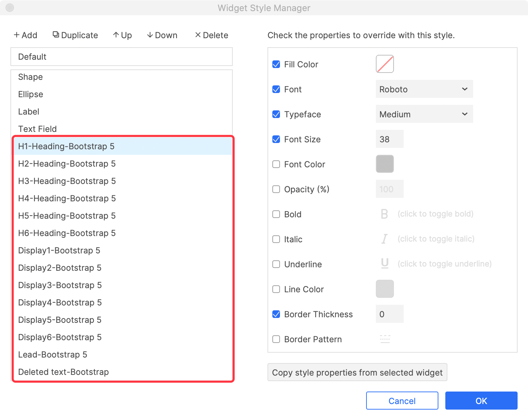Enable the Font Color checkbox
The width and height of the screenshot is (528, 420).
[276, 164]
